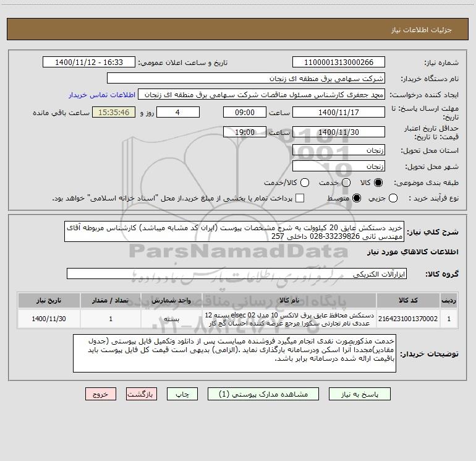Click the days remaining field showing 4
Image resolution: width=476 pixels, height=461 pixels.
point(178,113)
